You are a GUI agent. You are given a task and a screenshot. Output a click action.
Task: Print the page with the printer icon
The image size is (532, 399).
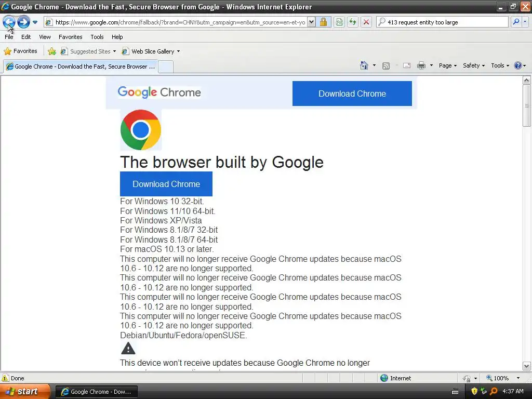coord(421,65)
